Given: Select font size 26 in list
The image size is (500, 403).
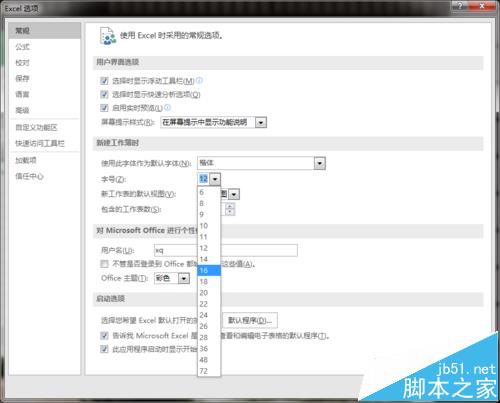Looking at the screenshot, I should coord(209,326).
